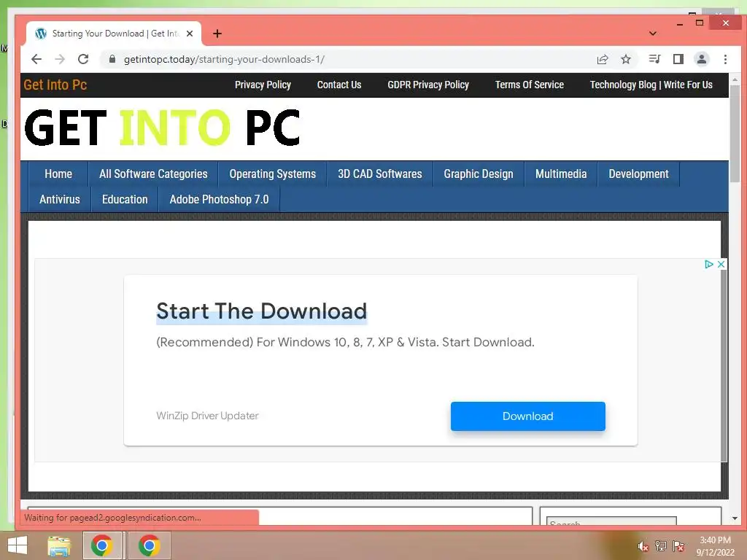Viewport: 747px width, 560px height.
Task: Switch to second Chrome taskbar icon
Action: [149, 545]
